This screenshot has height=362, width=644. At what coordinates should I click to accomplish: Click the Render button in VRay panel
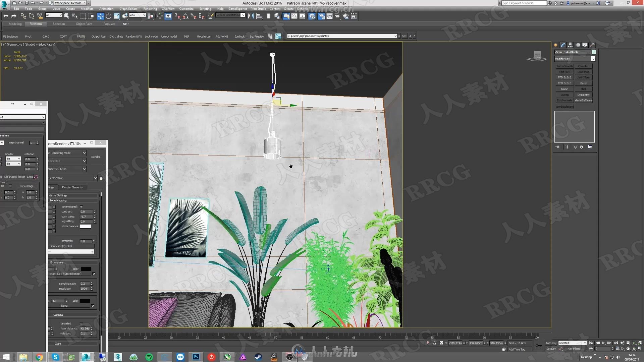click(96, 157)
